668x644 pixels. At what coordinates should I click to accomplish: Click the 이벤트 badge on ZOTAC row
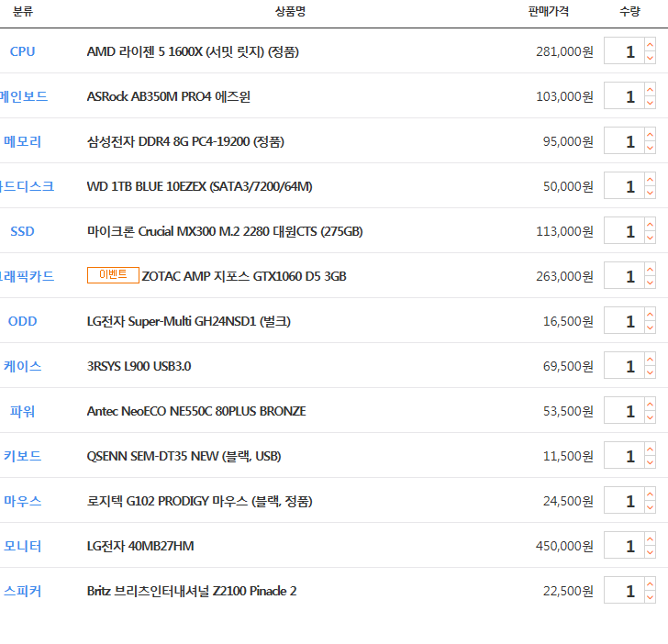tap(113, 274)
